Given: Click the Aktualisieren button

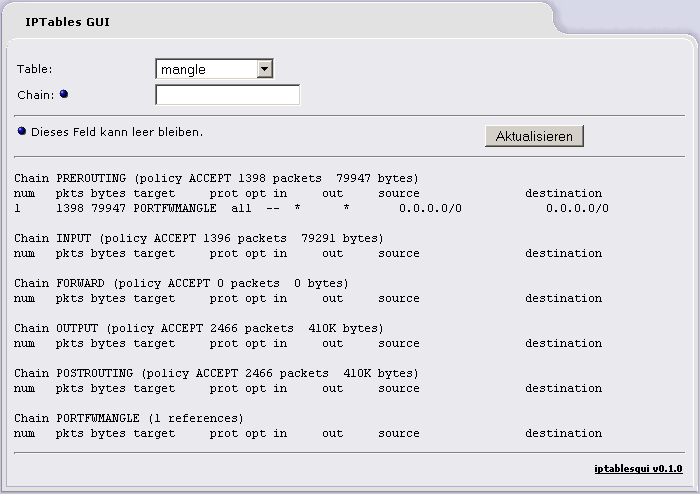Looking at the screenshot, I should 534,136.
